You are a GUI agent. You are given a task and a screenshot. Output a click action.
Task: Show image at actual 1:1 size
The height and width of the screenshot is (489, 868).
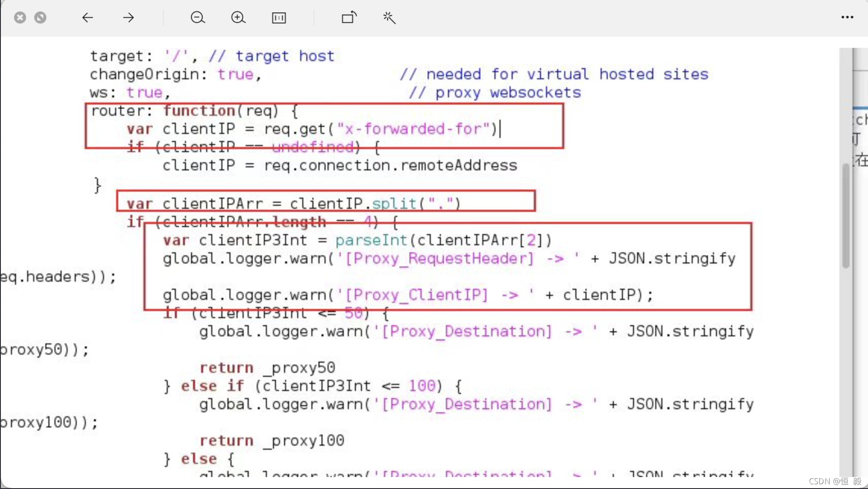[x=279, y=18]
